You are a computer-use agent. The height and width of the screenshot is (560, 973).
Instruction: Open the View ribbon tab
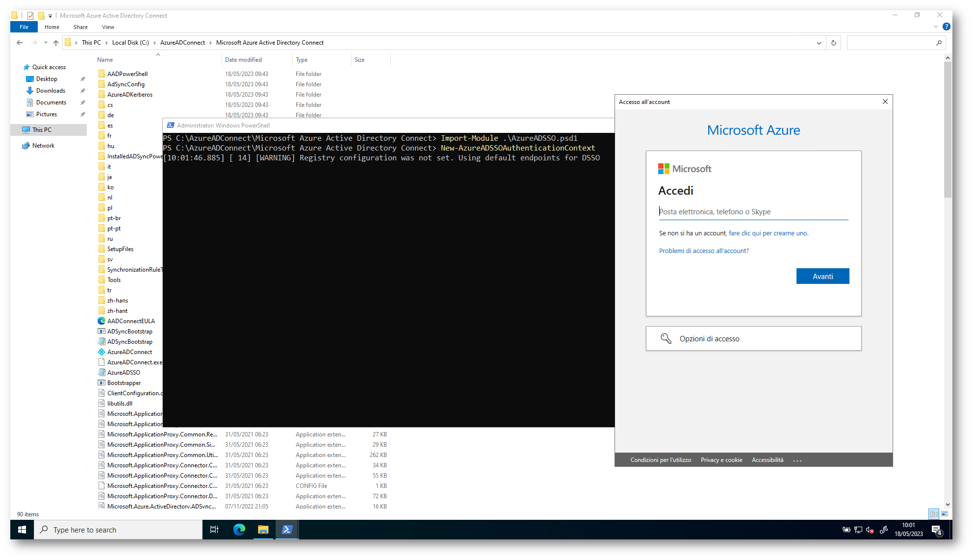108,27
